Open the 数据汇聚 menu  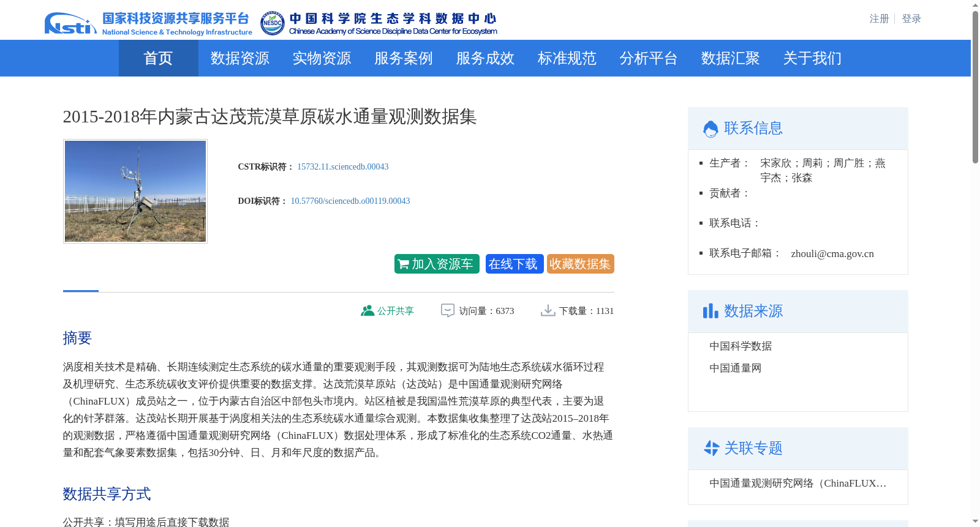pos(731,58)
